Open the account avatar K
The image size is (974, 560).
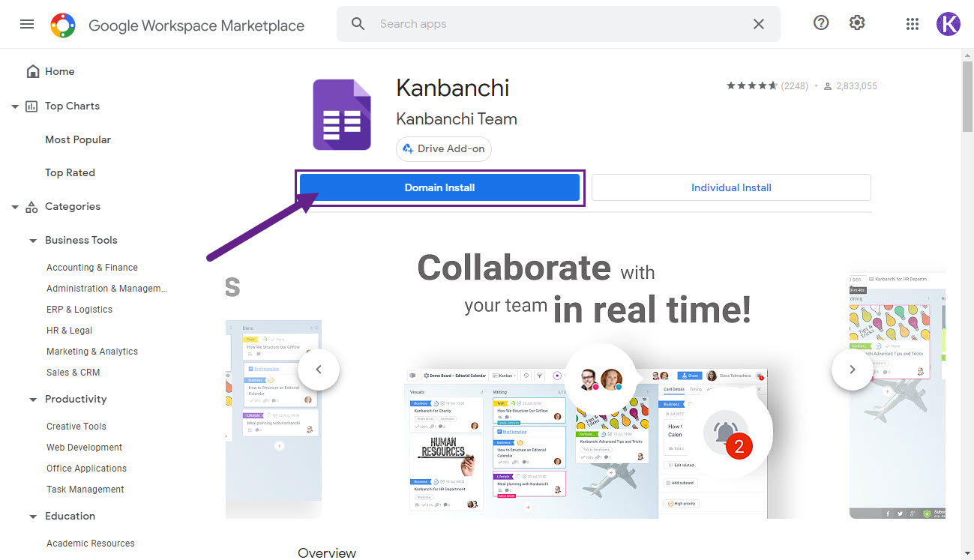[x=949, y=24]
